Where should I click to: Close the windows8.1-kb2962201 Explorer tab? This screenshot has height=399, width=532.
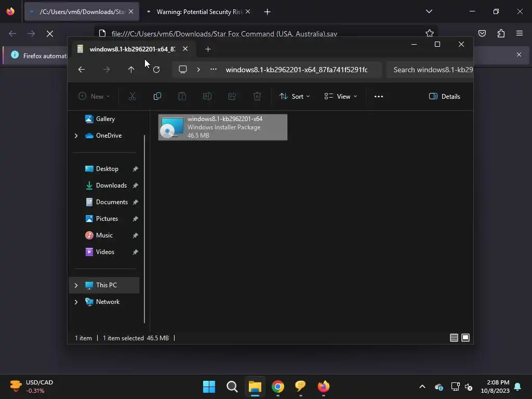(185, 49)
